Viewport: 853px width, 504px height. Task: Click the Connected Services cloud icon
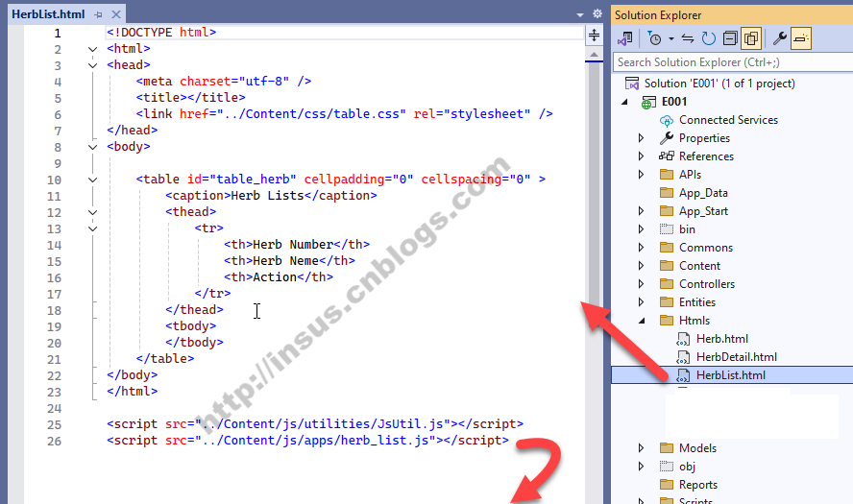[x=667, y=121]
